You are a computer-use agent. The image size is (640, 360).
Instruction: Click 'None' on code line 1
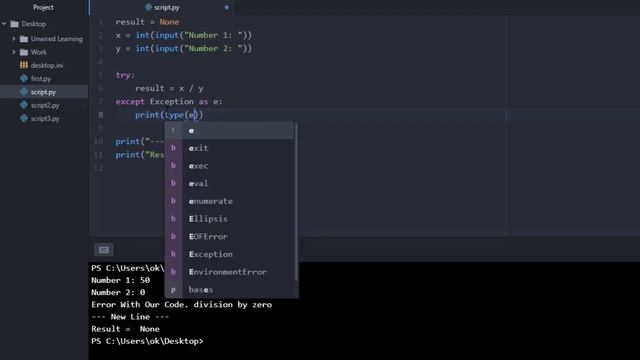169,22
